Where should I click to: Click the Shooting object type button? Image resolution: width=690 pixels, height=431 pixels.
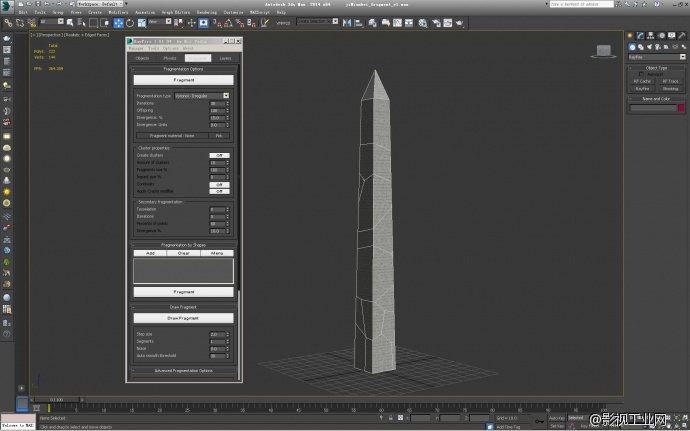pos(670,88)
